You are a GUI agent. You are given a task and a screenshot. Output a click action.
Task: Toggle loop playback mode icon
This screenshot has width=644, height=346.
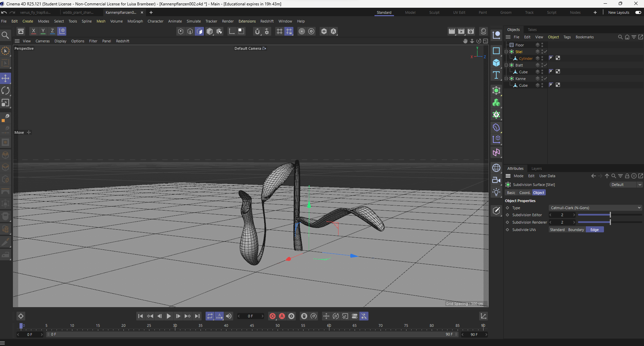[210, 316]
